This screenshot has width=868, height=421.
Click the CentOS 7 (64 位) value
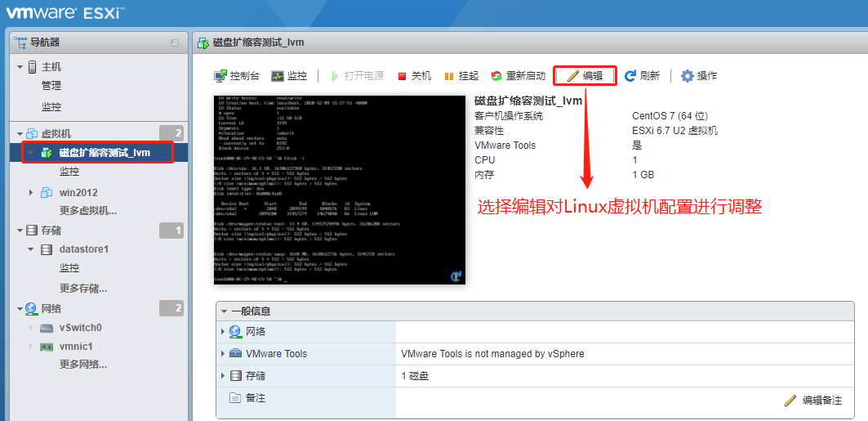[670, 116]
